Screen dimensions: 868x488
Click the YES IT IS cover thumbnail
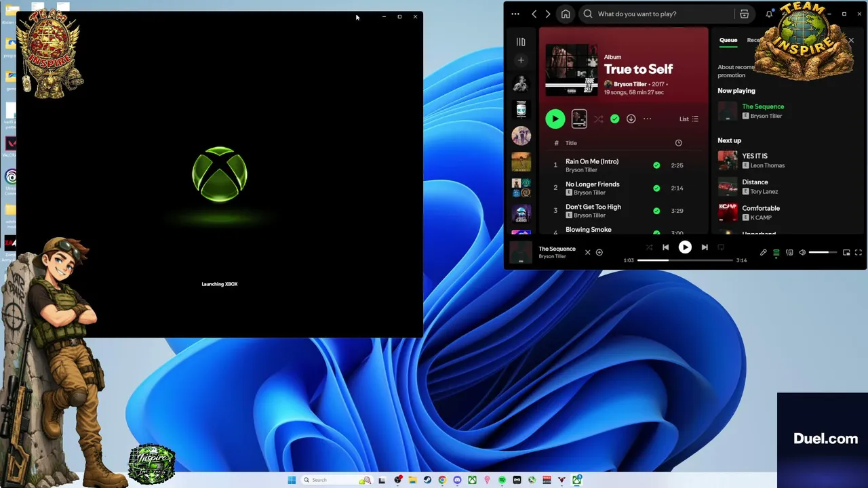tap(728, 160)
